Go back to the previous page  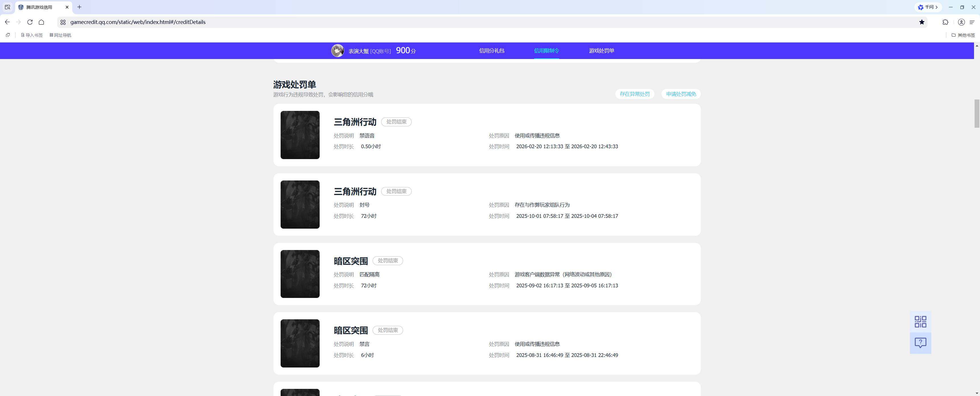click(x=7, y=22)
